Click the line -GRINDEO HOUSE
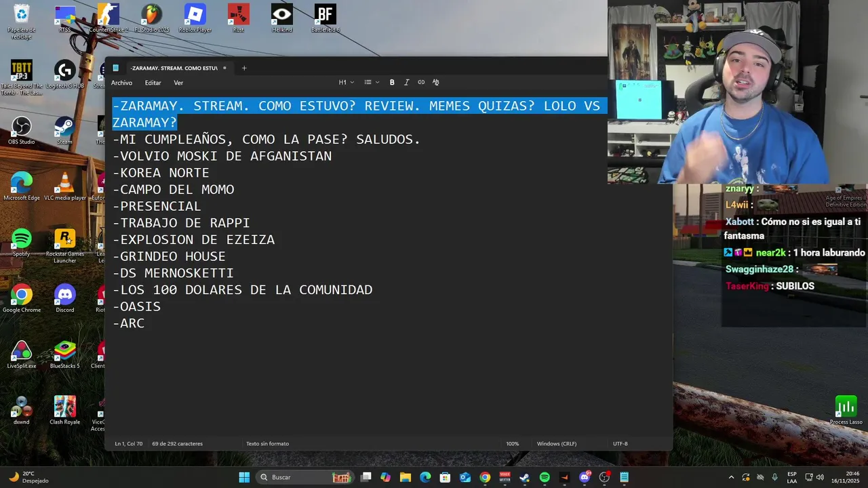Viewport: 868px width, 488px height. pos(169,257)
